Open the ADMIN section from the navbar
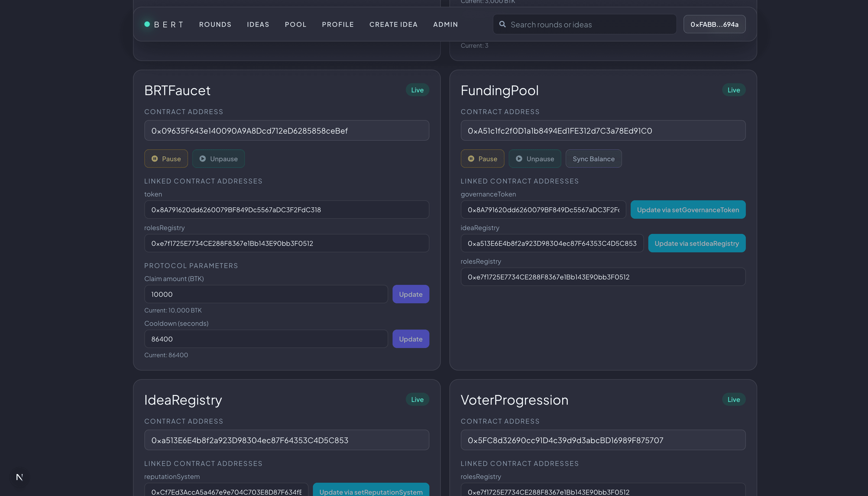 (x=445, y=24)
